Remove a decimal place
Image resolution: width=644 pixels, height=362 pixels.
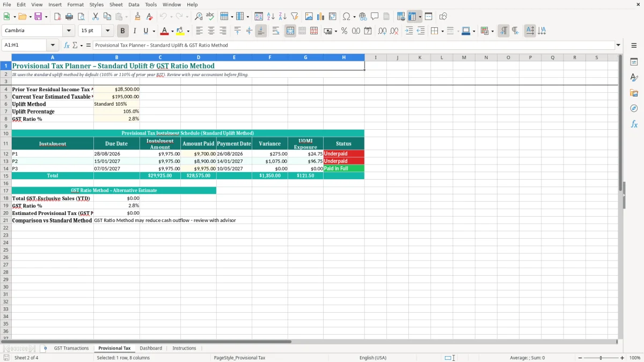pos(394,31)
